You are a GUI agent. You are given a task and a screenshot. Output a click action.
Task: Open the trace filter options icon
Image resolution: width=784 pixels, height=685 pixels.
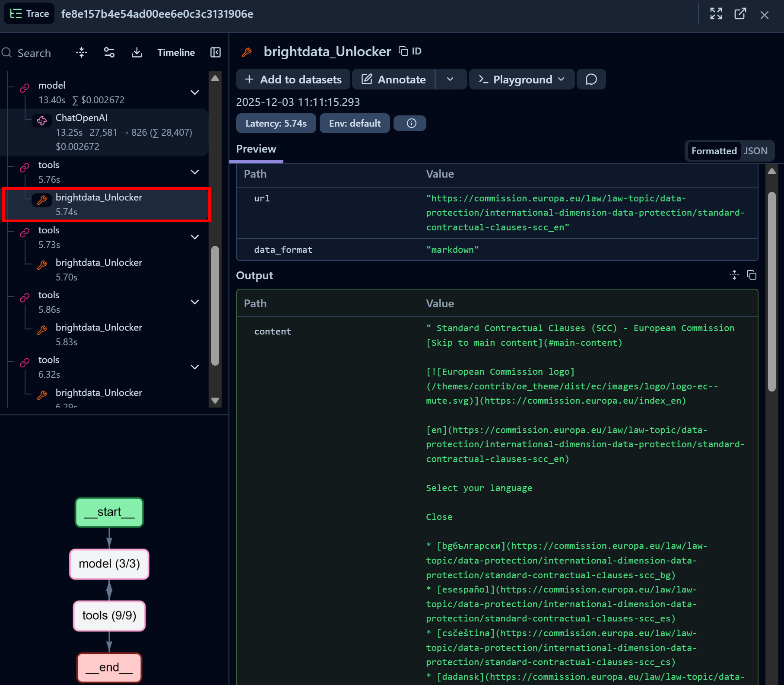109,52
